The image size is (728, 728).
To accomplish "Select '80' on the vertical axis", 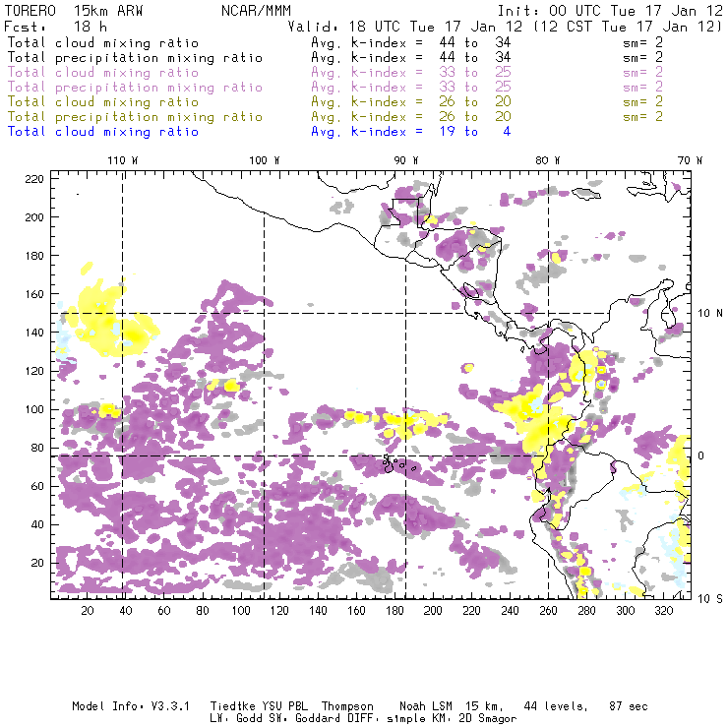I will [x=37, y=448].
